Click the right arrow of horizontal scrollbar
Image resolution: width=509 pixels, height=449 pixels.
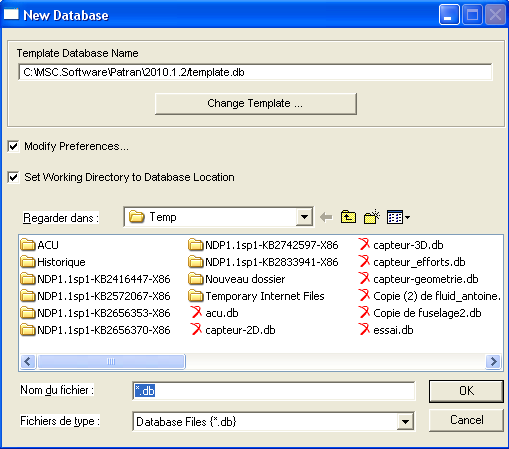(493, 361)
